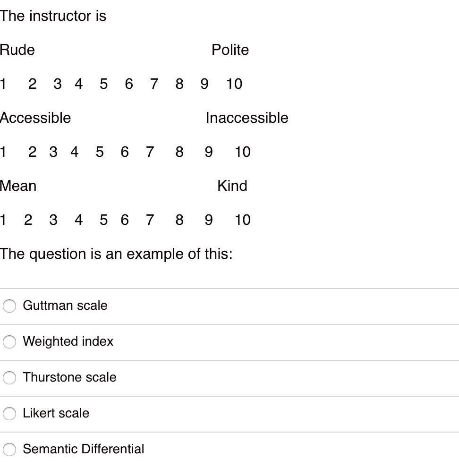
Task: Rate 10 on the Accessible–Inaccessible scale
Action: coord(243,152)
